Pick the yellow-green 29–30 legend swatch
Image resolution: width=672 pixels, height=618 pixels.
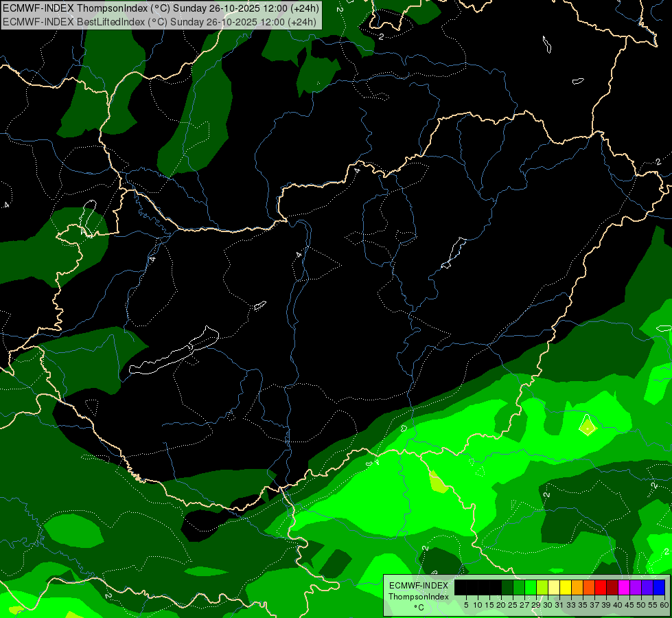[542, 587]
